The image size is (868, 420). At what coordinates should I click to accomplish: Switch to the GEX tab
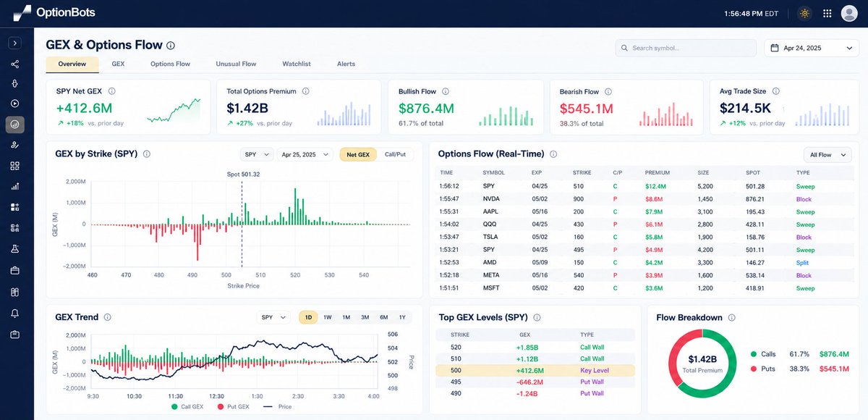tap(118, 64)
